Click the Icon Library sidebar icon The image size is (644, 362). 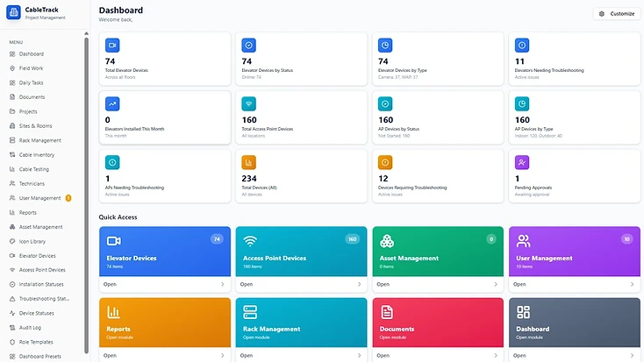[12, 241]
